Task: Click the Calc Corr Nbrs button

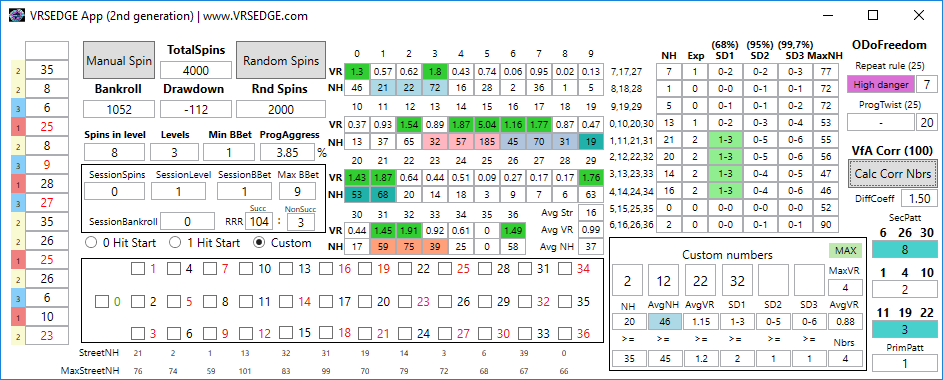Action: tap(892, 174)
